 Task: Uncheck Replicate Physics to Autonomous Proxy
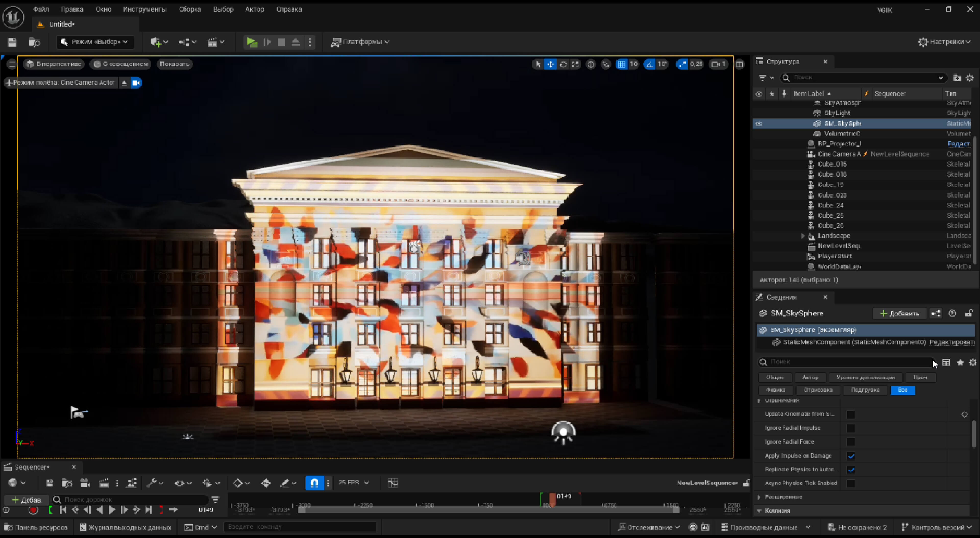click(851, 470)
